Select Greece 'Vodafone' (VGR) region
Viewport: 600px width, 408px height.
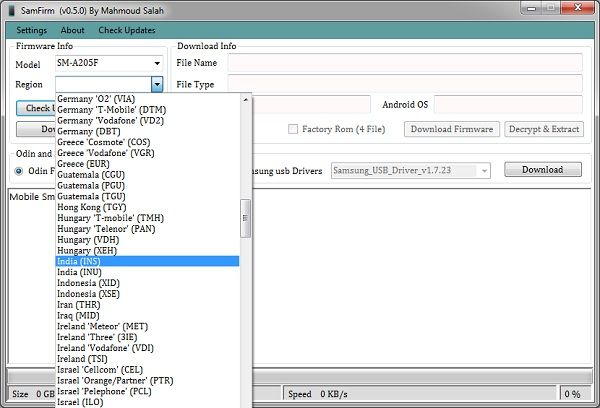click(x=147, y=153)
